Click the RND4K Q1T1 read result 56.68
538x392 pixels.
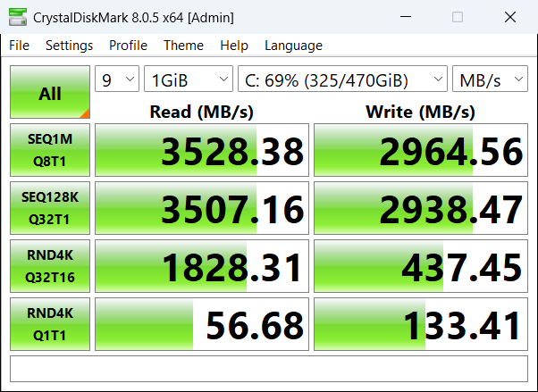click(x=202, y=324)
